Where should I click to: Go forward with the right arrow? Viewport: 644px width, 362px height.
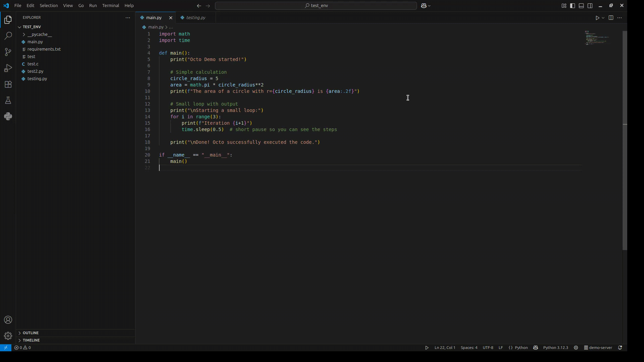tap(208, 6)
